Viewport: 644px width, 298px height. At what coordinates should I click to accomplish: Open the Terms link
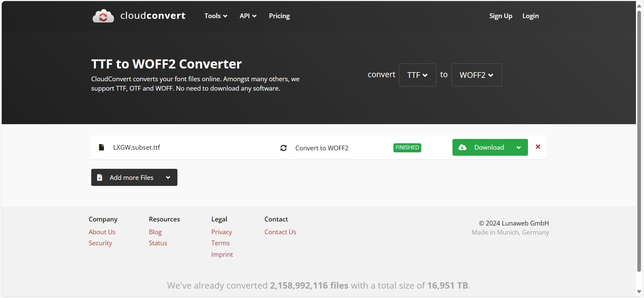(x=220, y=243)
